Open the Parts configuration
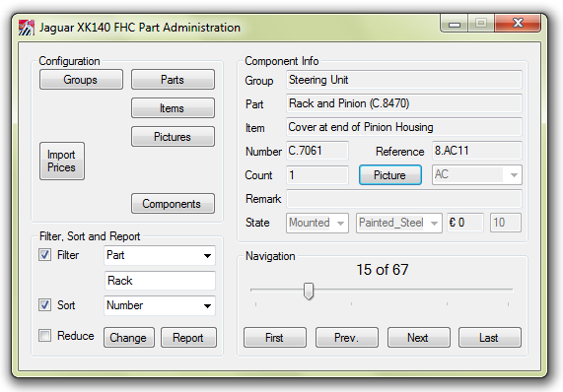Viewport: 563px width, 392px height. (173, 79)
